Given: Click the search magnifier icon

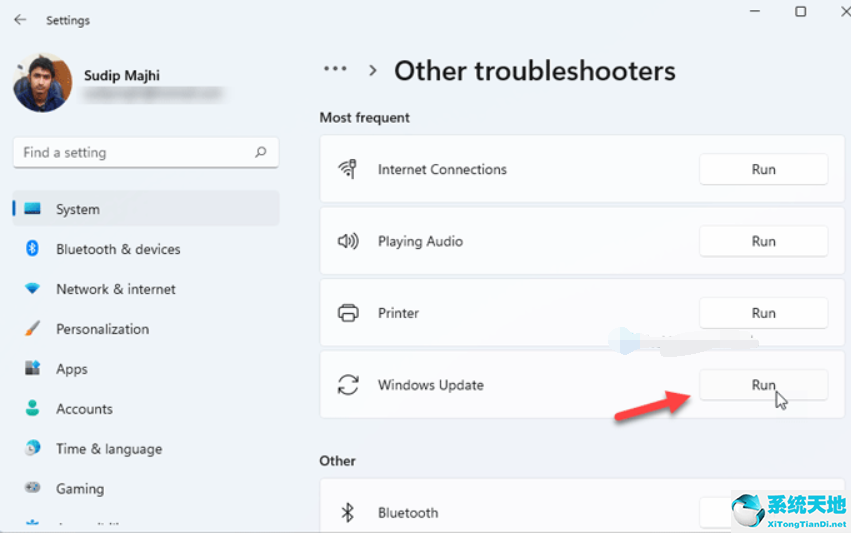Looking at the screenshot, I should tap(260, 153).
